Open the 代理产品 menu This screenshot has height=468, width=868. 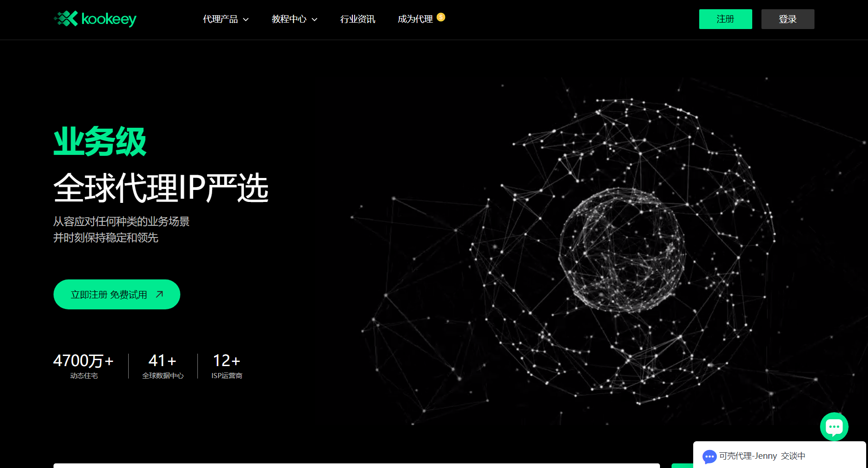220,19
